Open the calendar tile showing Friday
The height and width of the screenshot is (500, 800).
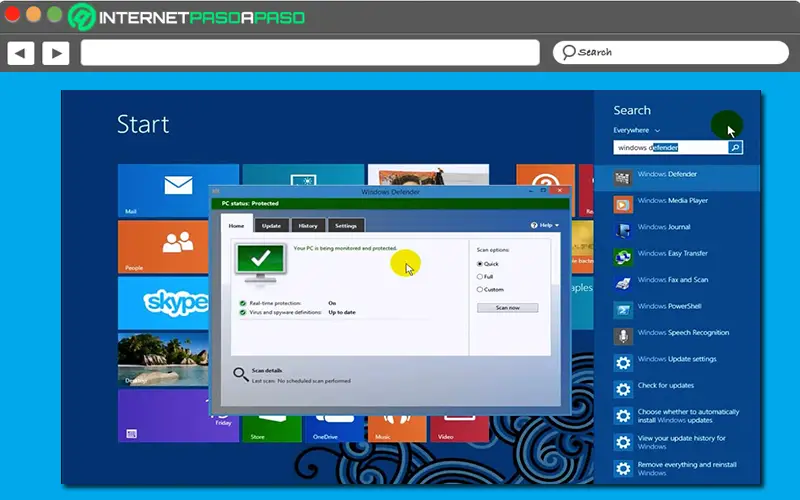tap(178, 416)
